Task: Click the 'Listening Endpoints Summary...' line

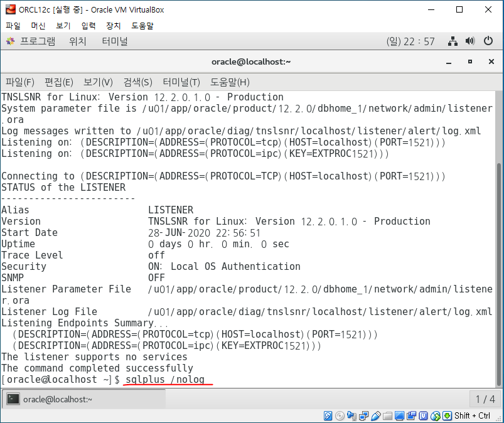Action: [85, 323]
